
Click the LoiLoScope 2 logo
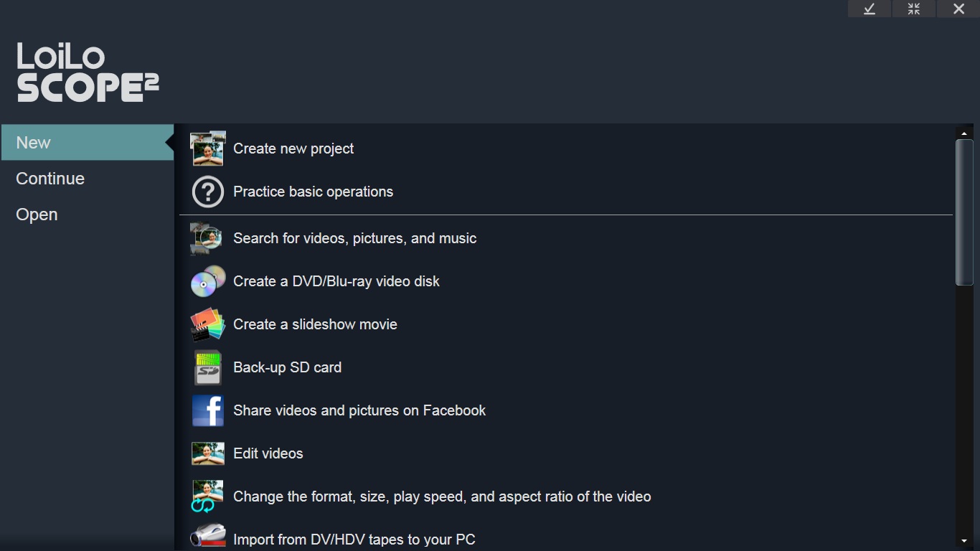point(88,72)
